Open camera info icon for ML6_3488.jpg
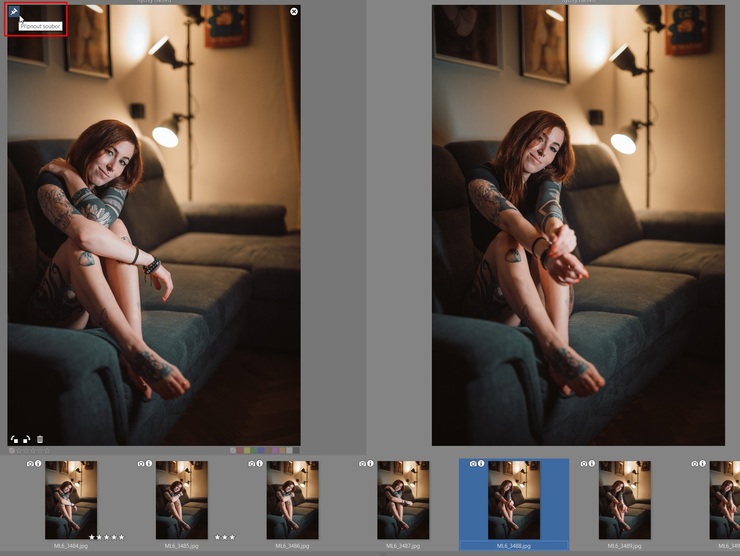This screenshot has width=740, height=556. tap(473, 463)
